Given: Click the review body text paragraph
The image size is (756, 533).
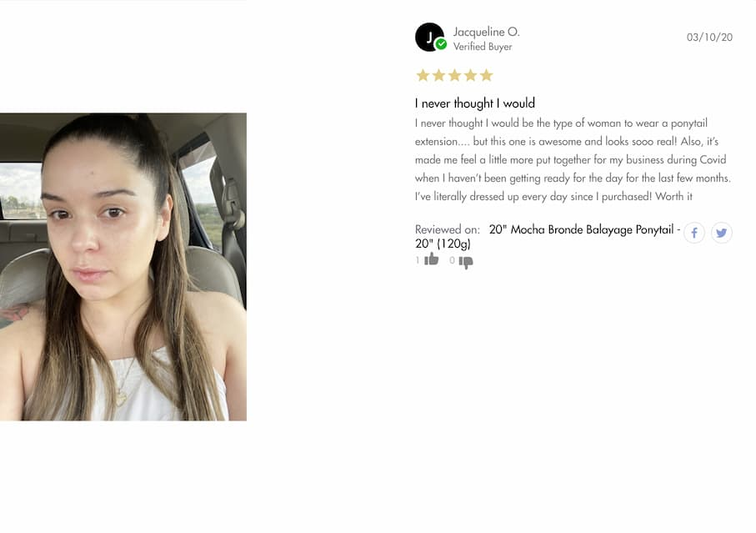Looking at the screenshot, I should click(573, 159).
